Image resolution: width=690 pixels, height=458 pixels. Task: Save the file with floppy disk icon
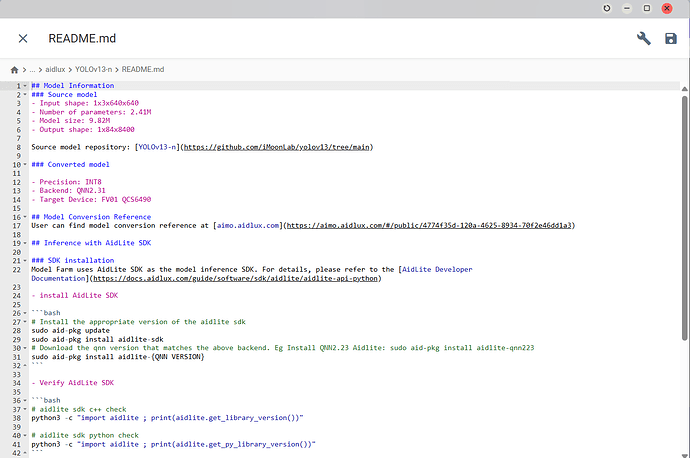click(x=671, y=39)
